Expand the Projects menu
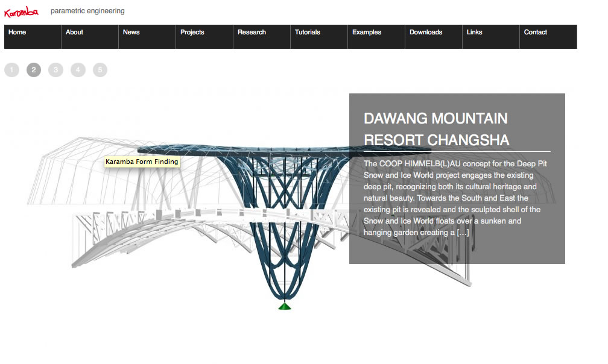This screenshot has height=364, width=608. pos(192,33)
